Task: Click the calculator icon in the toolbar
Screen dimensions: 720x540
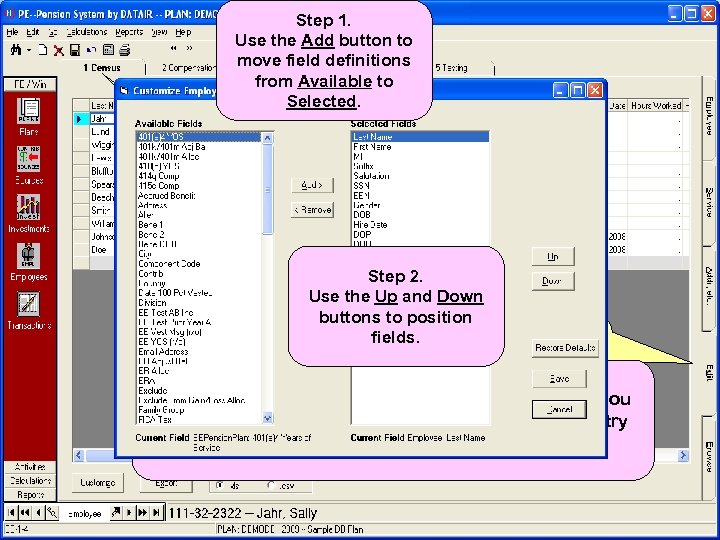Action: click(x=108, y=50)
